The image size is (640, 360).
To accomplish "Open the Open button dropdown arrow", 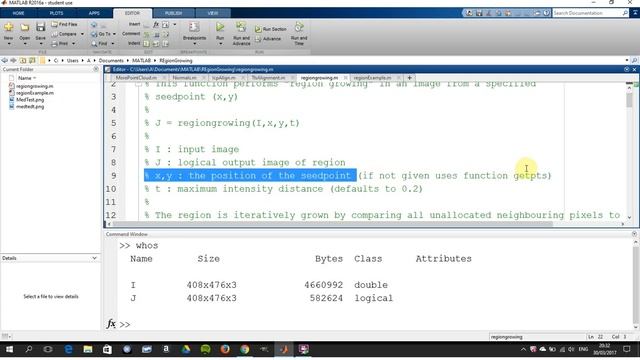I will click(x=24, y=44).
